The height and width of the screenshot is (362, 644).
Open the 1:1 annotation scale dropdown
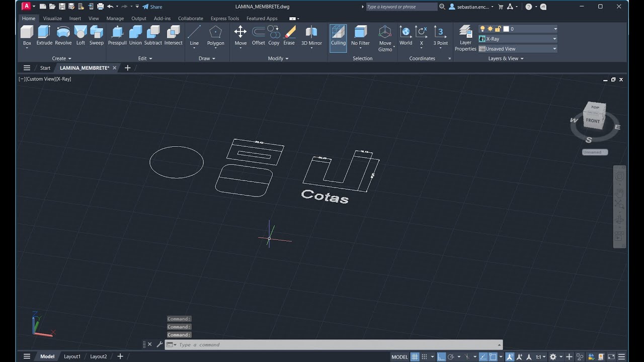(541, 357)
